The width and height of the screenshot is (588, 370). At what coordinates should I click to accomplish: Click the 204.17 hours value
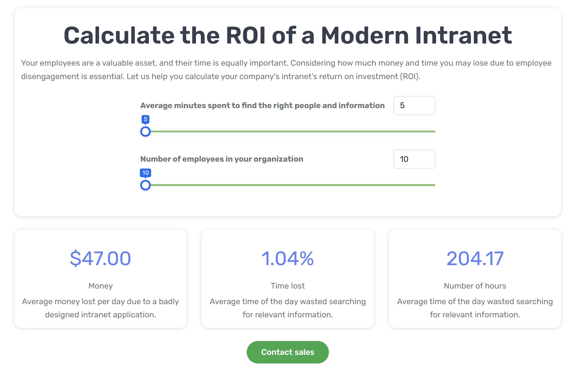tap(475, 258)
